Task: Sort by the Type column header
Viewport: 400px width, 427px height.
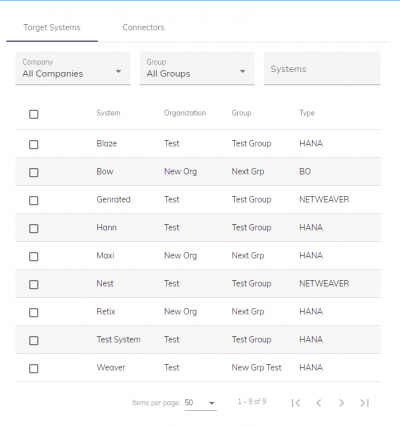Action: [x=307, y=113]
